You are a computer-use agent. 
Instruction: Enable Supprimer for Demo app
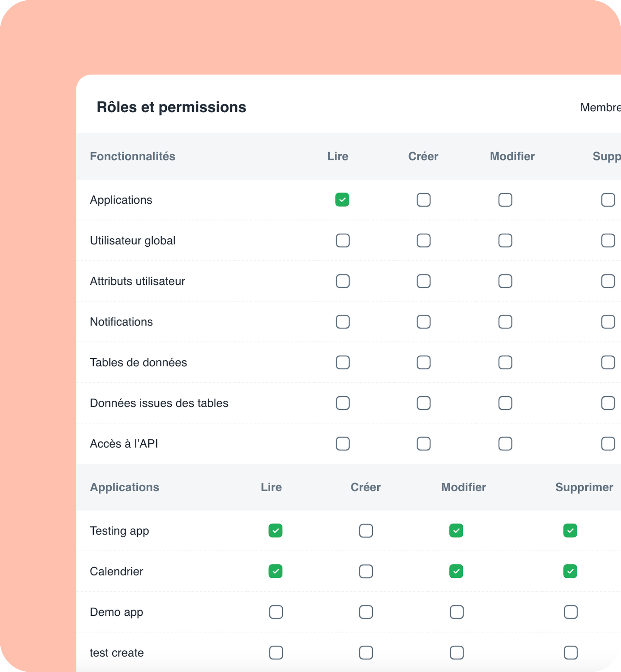pyautogui.click(x=571, y=612)
